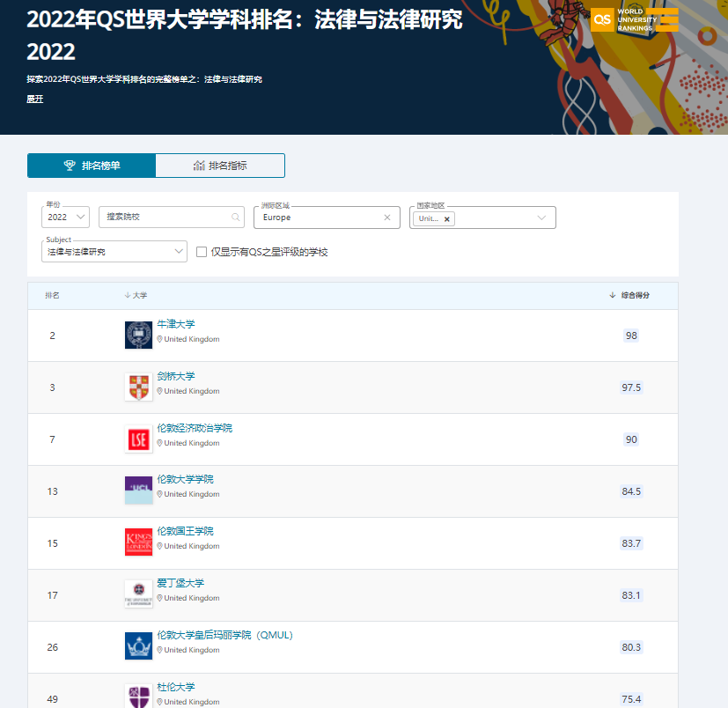Click the 搜索院校 search field
The width and height of the screenshot is (728, 708).
point(165,217)
